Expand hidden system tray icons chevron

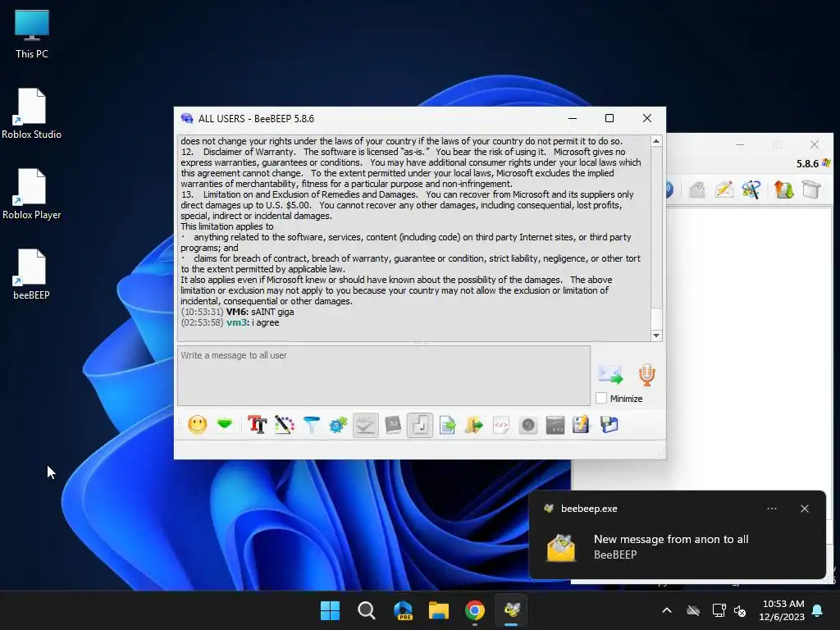(667, 610)
